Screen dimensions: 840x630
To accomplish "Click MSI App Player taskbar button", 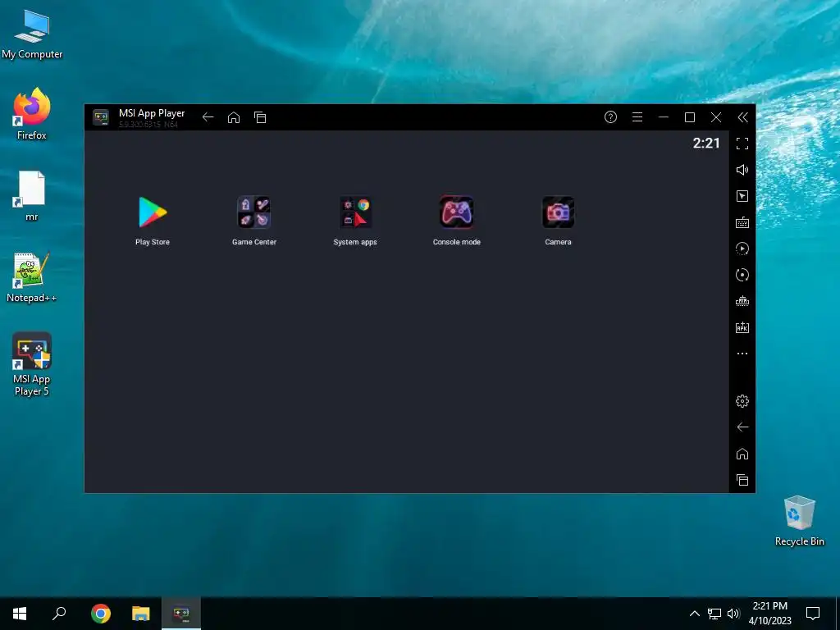I will pos(181,614).
